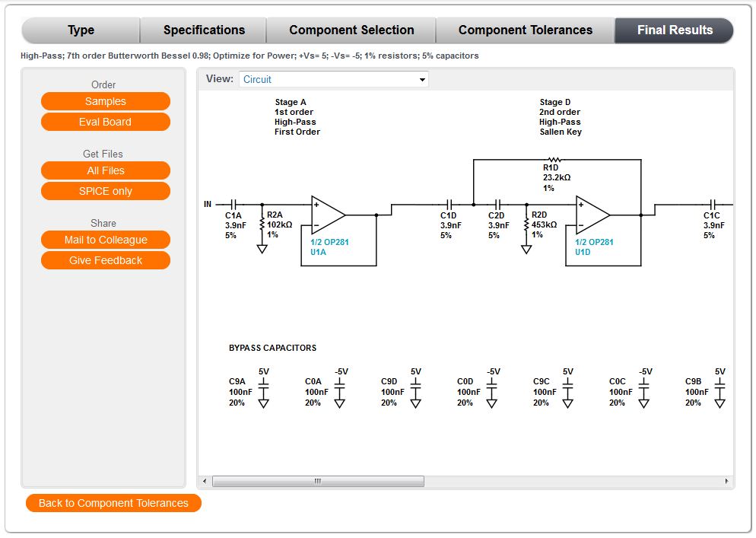756x538 pixels.
Task: Click the C9A bypass capacitor symbol
Action: (x=263, y=388)
